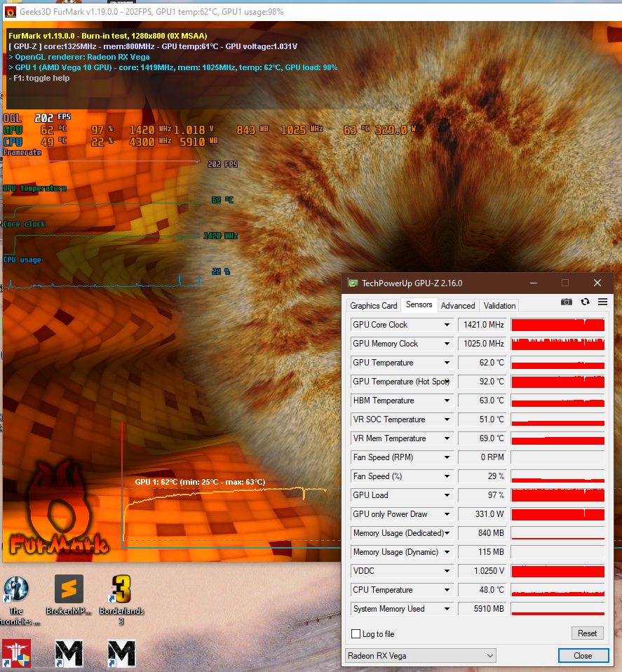622x672 pixels.
Task: Open the Radeon RX Vega device selector
Action: tap(421, 656)
